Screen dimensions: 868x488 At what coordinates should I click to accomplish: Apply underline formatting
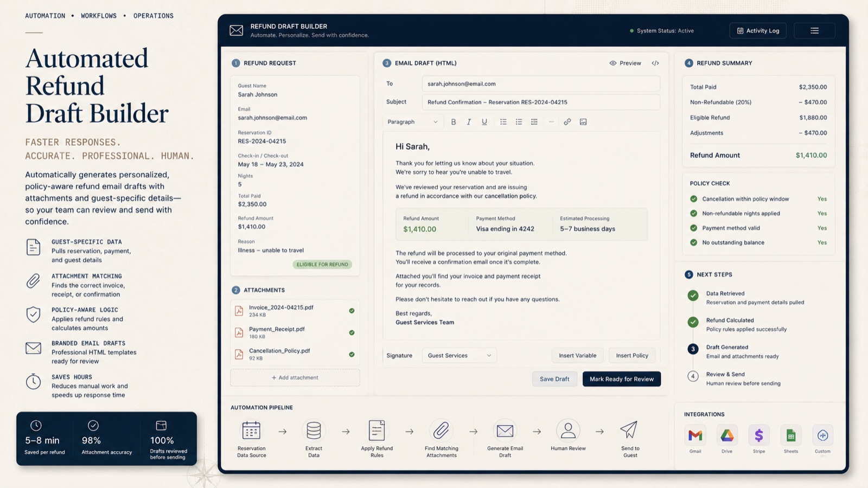tap(484, 122)
